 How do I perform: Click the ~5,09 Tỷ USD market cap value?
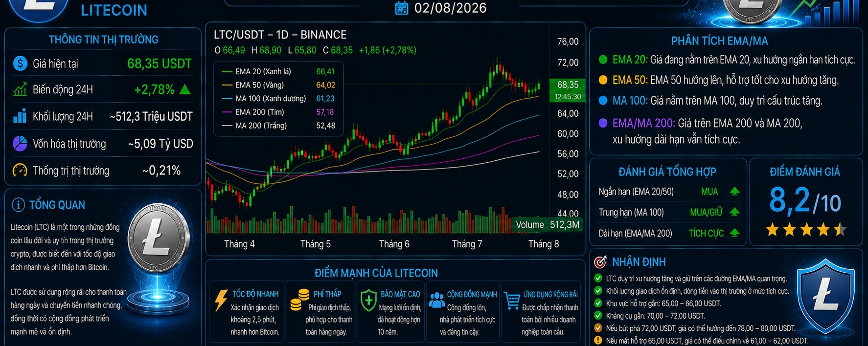(x=160, y=144)
